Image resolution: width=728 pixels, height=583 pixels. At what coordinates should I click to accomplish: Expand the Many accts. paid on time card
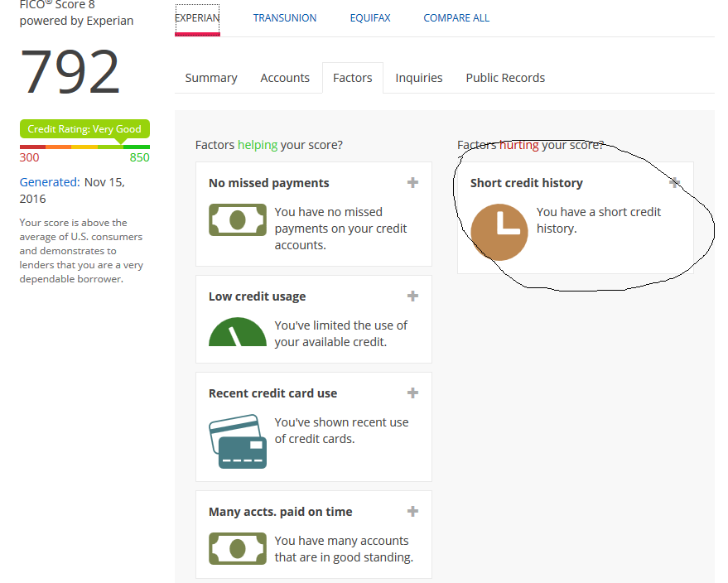412,511
